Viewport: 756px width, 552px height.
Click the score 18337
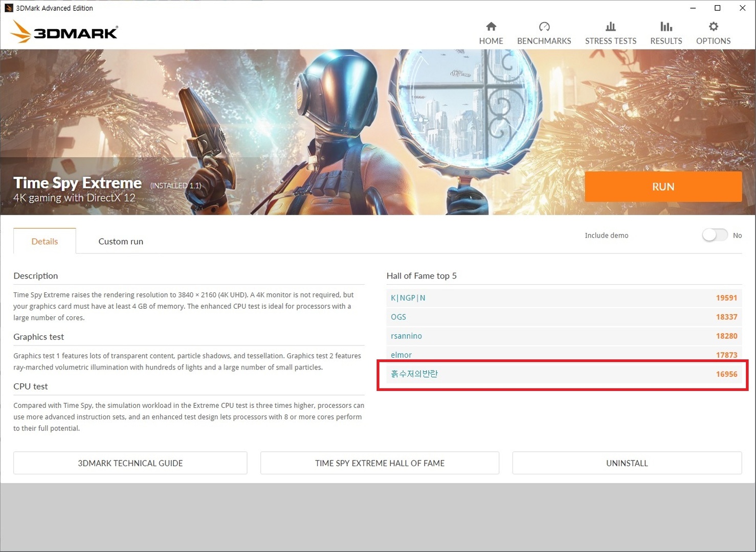click(726, 317)
